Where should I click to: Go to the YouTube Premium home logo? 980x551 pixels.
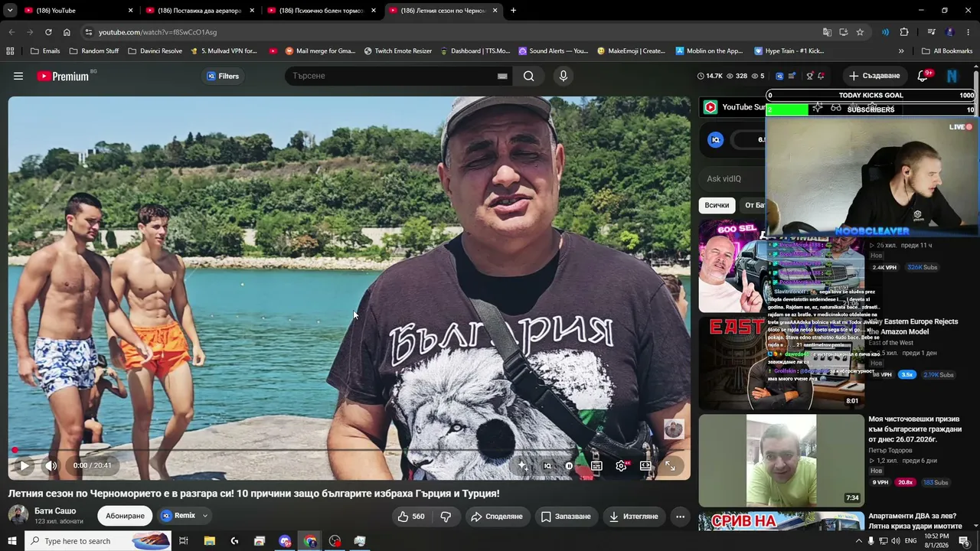tap(63, 77)
